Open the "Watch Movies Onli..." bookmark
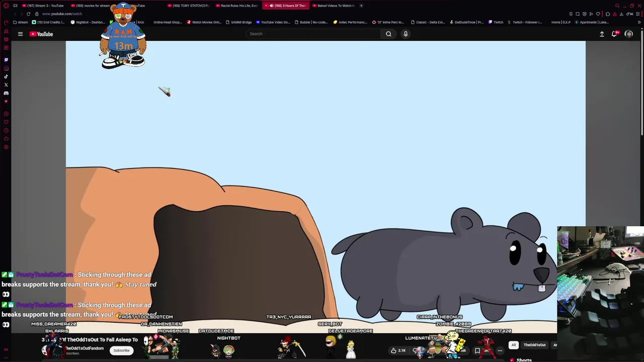This screenshot has height=362, width=644. point(204,22)
